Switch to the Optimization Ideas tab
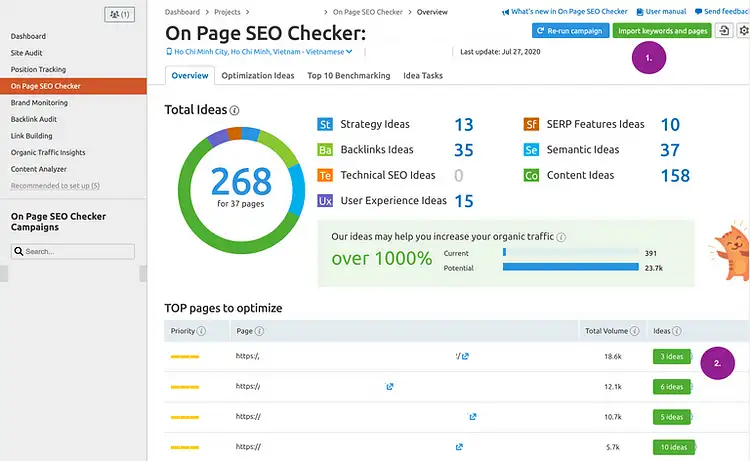Screen dimensions: 750x461 (x=258, y=75)
